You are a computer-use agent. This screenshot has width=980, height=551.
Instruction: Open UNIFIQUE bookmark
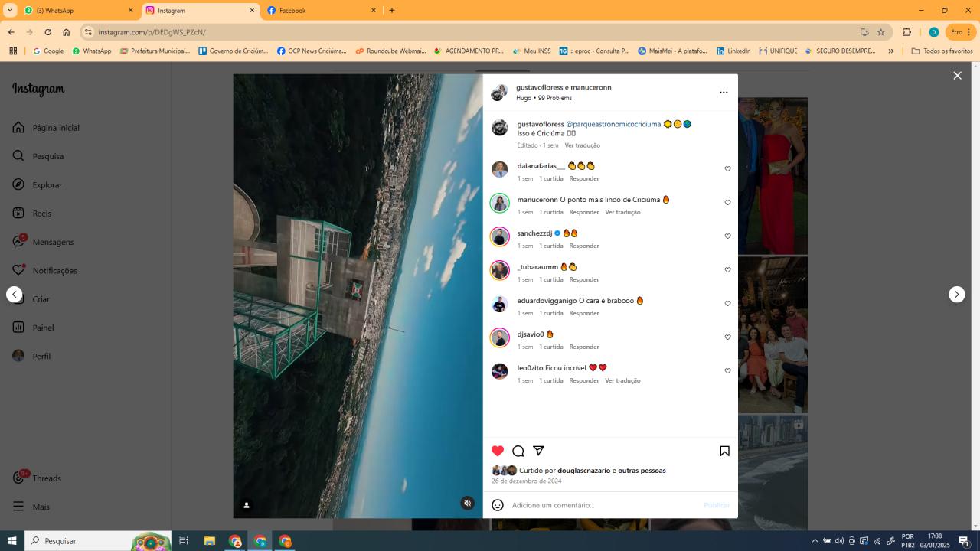coord(778,51)
